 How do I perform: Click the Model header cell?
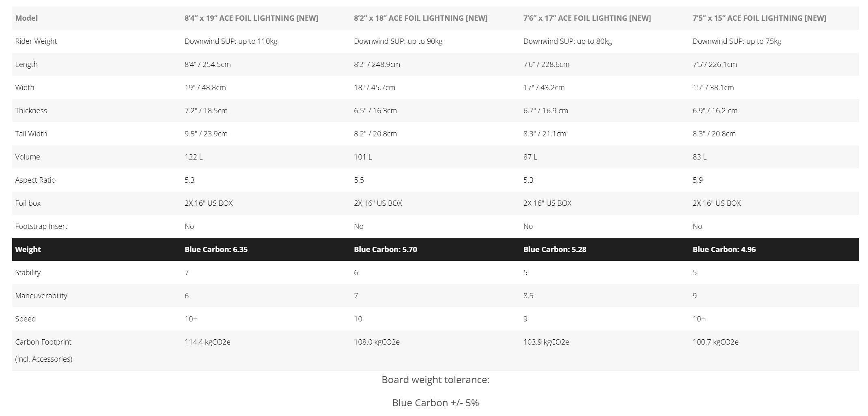click(x=26, y=18)
